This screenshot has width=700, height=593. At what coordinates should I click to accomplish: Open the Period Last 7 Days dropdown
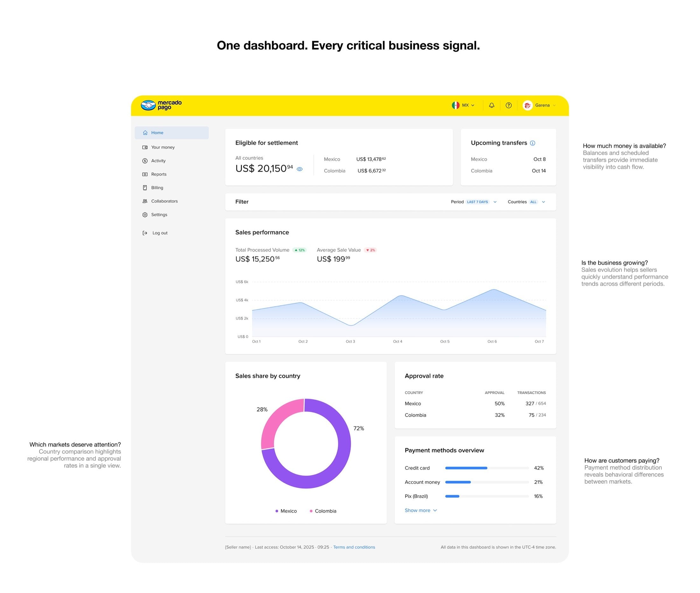pyautogui.click(x=474, y=202)
